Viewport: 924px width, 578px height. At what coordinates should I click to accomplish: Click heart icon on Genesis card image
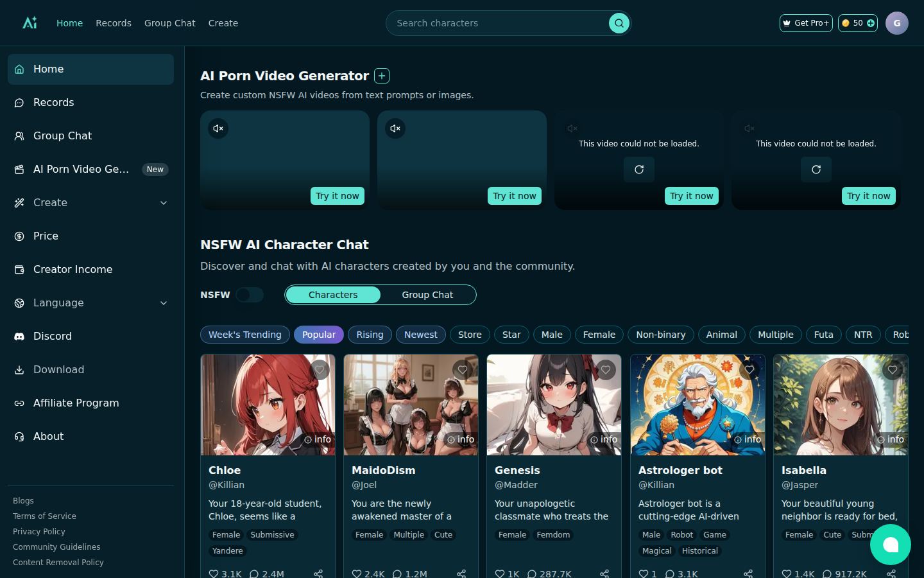(x=606, y=369)
